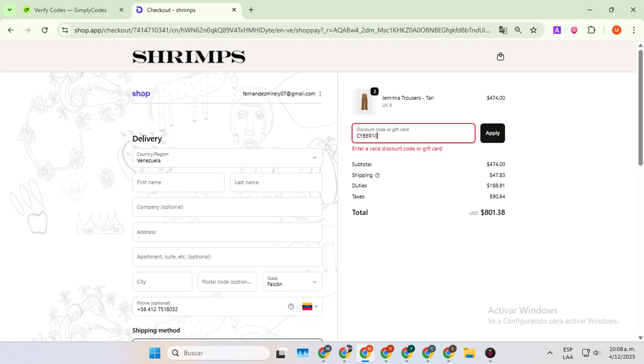Click the Address field
The width and height of the screenshot is (644, 364).
click(227, 232)
